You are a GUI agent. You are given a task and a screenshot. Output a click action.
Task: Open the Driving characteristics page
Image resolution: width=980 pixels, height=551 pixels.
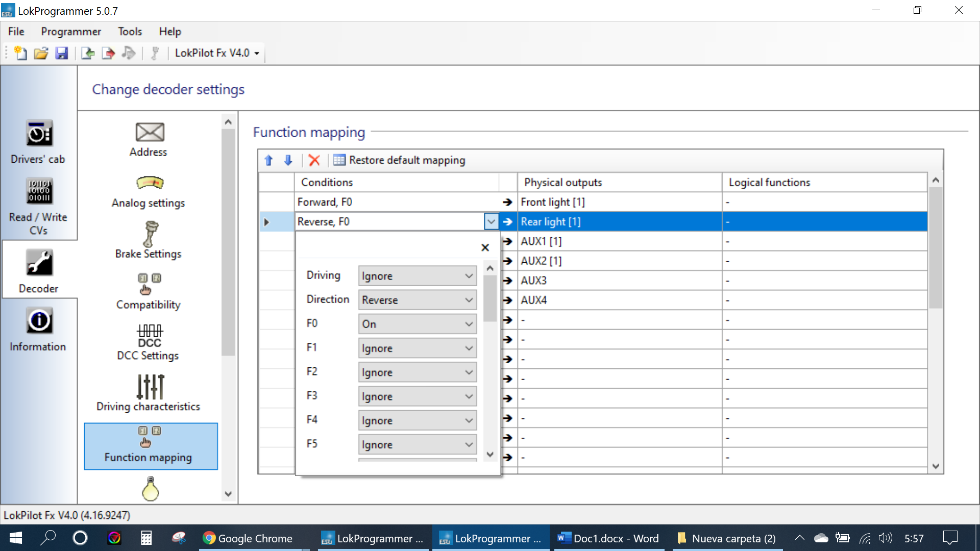click(x=149, y=393)
